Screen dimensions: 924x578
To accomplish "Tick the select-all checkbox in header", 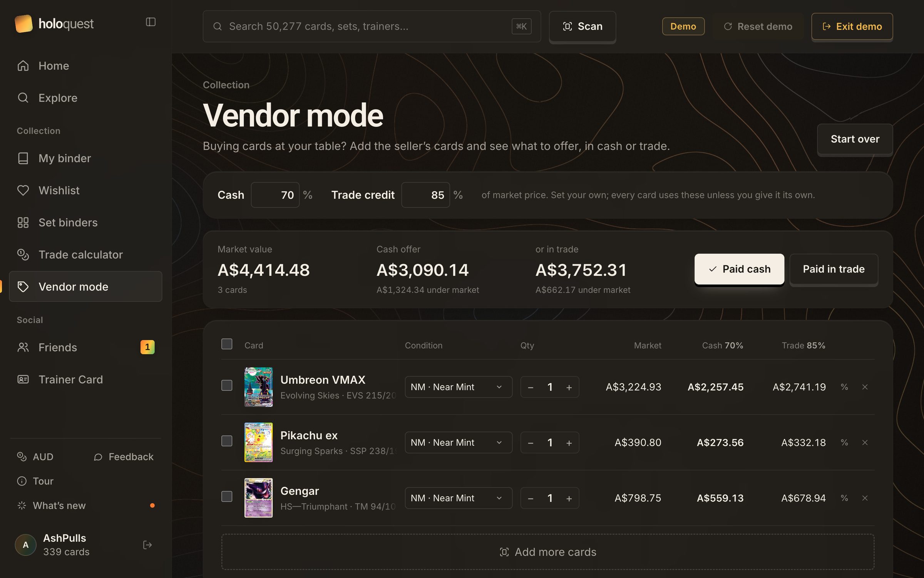I will coord(227,344).
